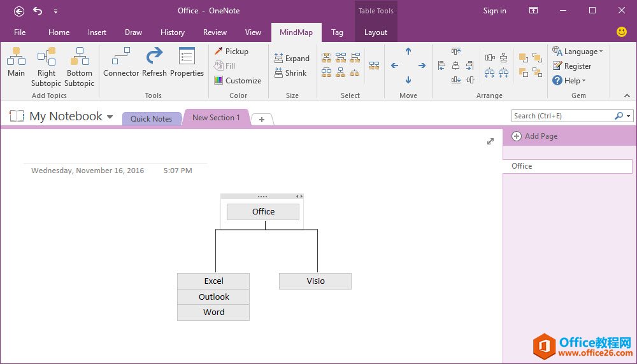The image size is (637, 364).
Task: Click the Office root topic cell
Action: click(263, 211)
